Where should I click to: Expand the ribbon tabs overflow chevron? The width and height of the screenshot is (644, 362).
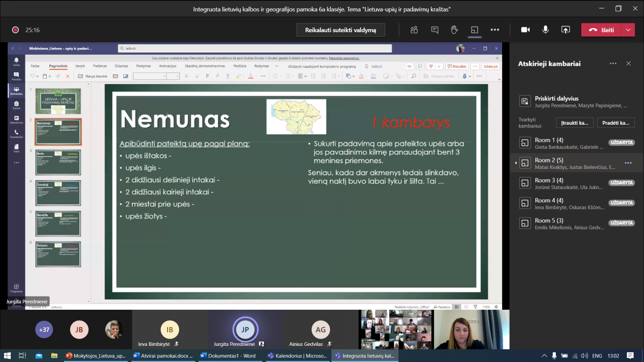[x=277, y=66]
